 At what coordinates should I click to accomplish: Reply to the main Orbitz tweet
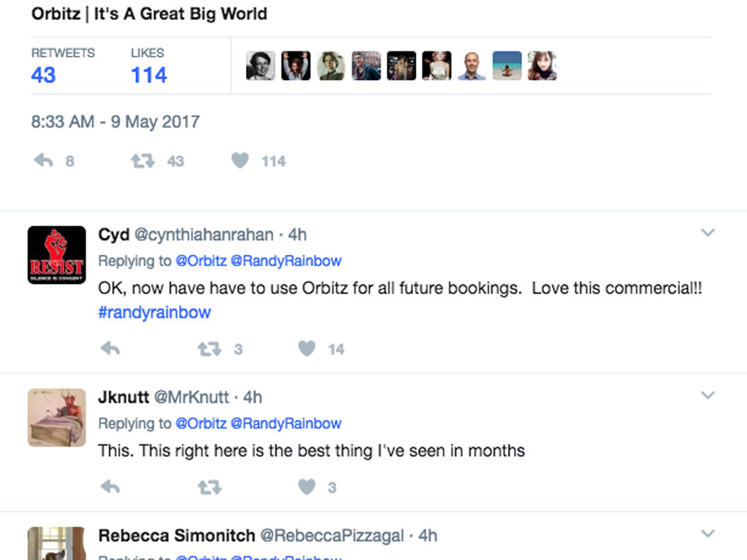(x=44, y=161)
